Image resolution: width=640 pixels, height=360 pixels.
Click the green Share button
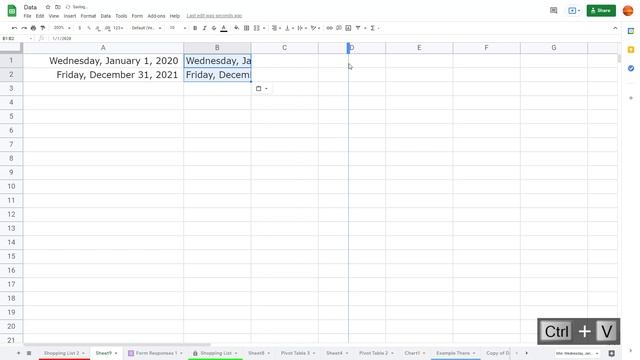(x=601, y=11)
